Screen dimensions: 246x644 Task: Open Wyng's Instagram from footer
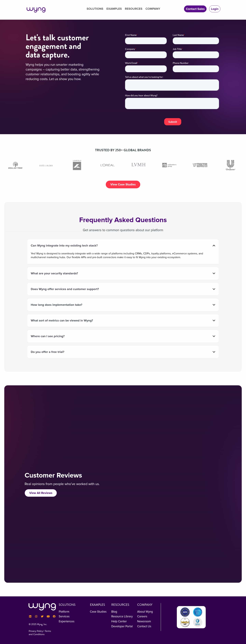(36, 617)
